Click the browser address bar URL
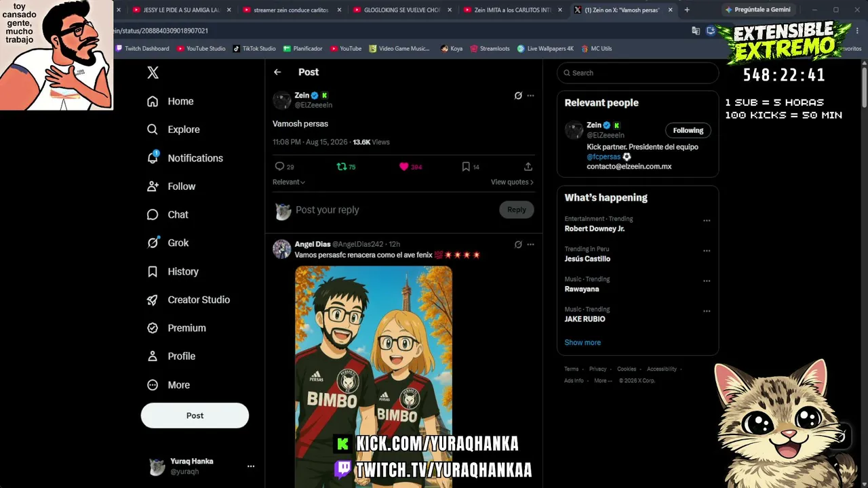This screenshot has width=868, height=488. 161,30
